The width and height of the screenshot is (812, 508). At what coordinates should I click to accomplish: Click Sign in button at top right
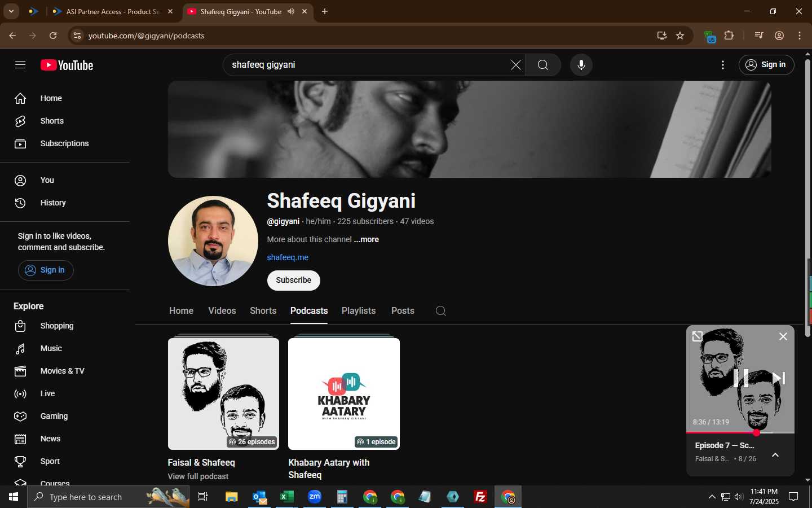766,65
